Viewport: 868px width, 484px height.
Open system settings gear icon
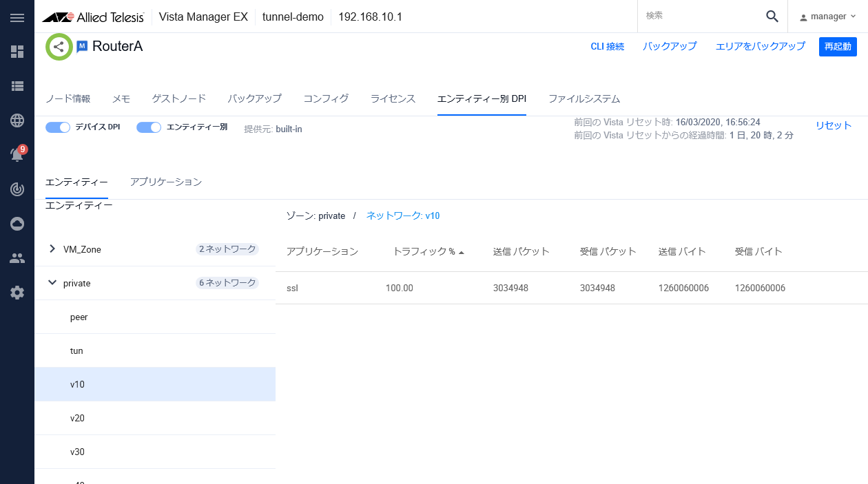tap(17, 292)
